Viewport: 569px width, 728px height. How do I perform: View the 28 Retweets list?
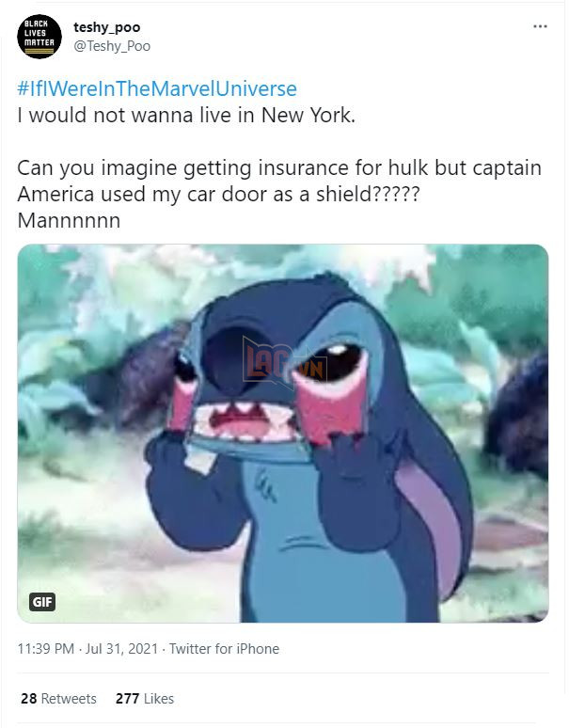coord(58,698)
